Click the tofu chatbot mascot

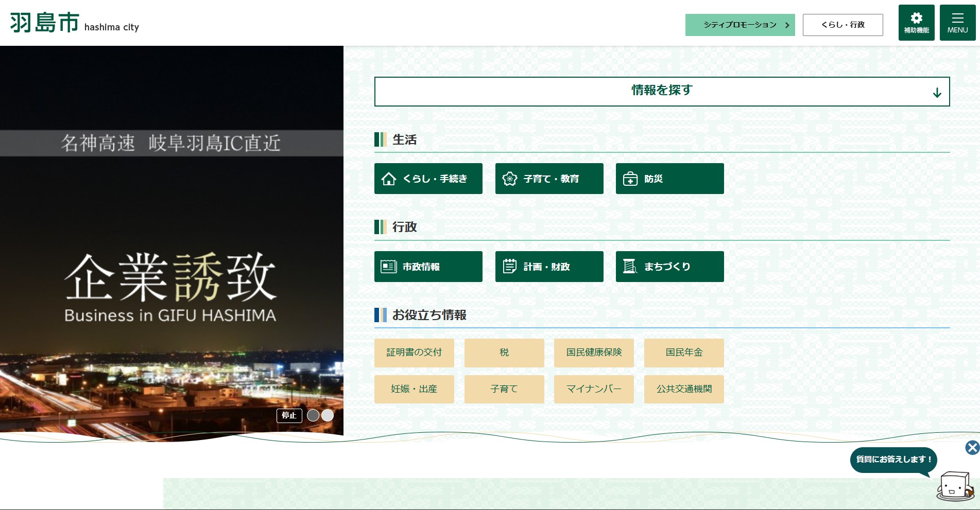[x=955, y=485]
